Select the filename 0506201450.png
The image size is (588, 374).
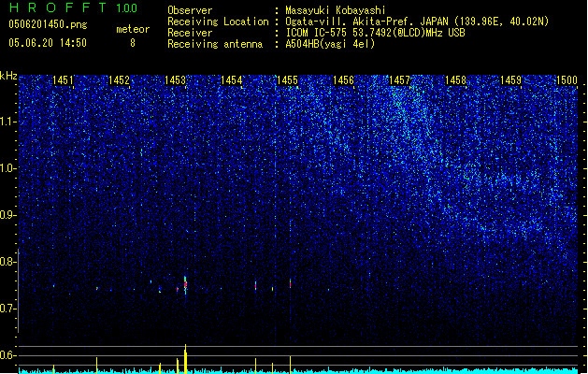coord(48,24)
